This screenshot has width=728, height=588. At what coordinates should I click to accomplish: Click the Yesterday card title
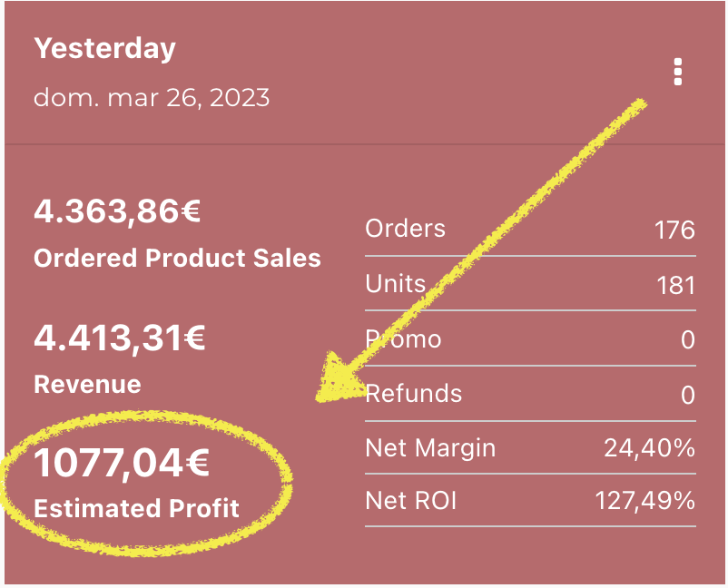pos(105,49)
